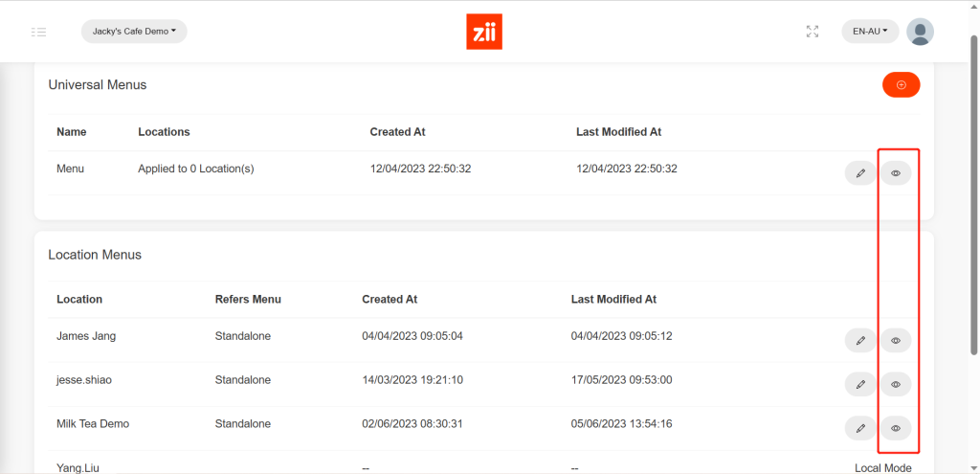Screen dimensions: 980x474
Task: Click the vertical page scrollbar
Action: pos(973,192)
